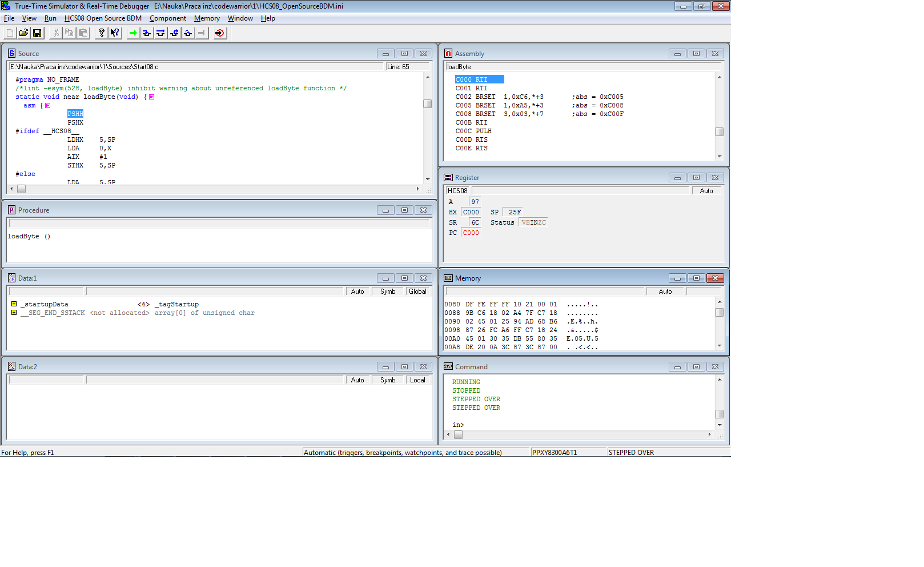Click the Single Step toolbar icon
The image size is (924, 567).
pos(147,33)
